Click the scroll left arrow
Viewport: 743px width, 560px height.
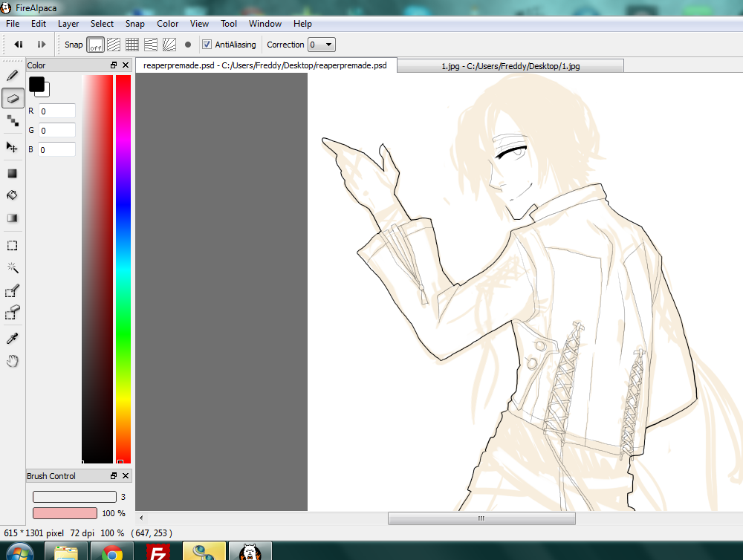pyautogui.click(x=141, y=518)
